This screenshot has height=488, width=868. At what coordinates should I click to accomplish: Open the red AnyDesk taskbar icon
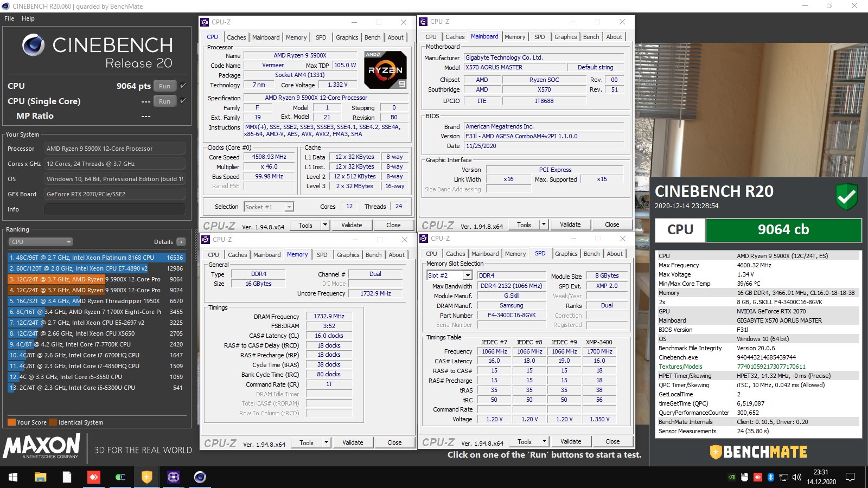point(93,477)
